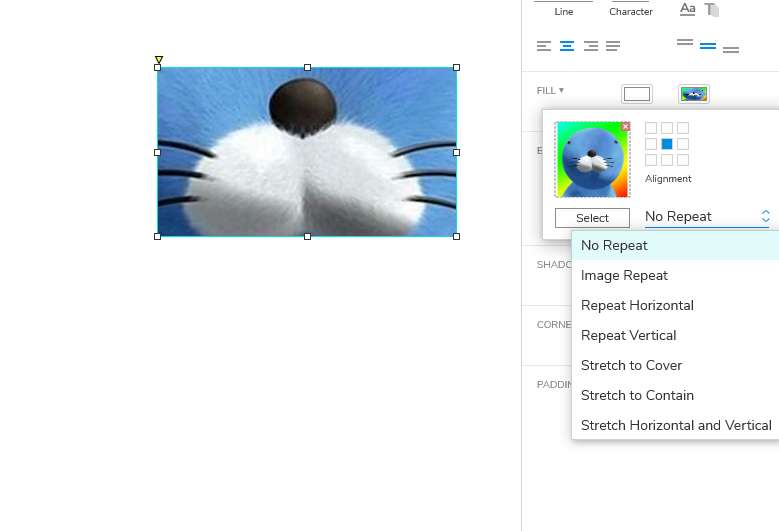Set image alignment to bottom-center cell
This screenshot has height=531, width=779.
click(x=667, y=160)
